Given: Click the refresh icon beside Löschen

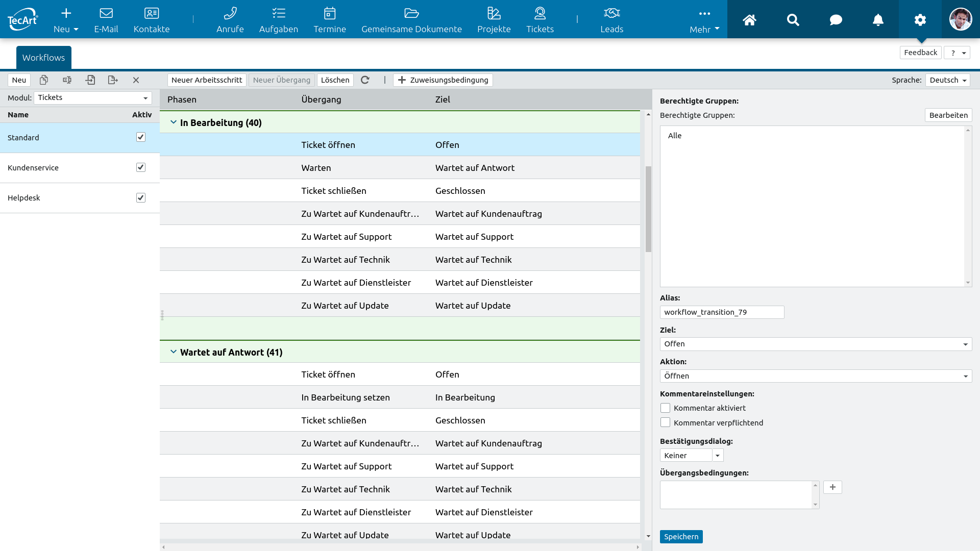Looking at the screenshot, I should (365, 80).
